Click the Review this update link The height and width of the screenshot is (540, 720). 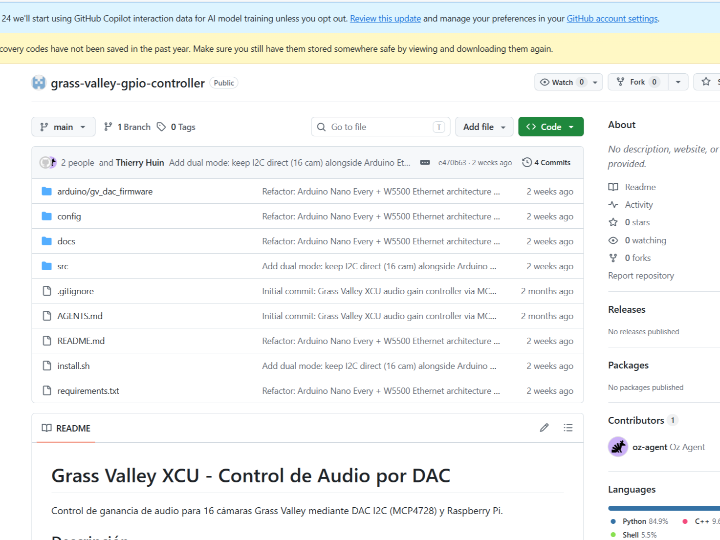tap(386, 18)
